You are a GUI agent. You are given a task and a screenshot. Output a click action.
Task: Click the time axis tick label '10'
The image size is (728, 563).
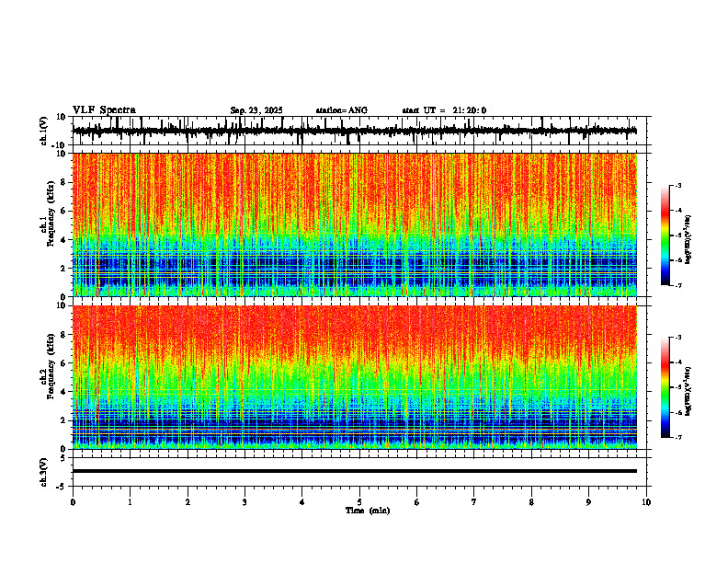[x=646, y=502]
